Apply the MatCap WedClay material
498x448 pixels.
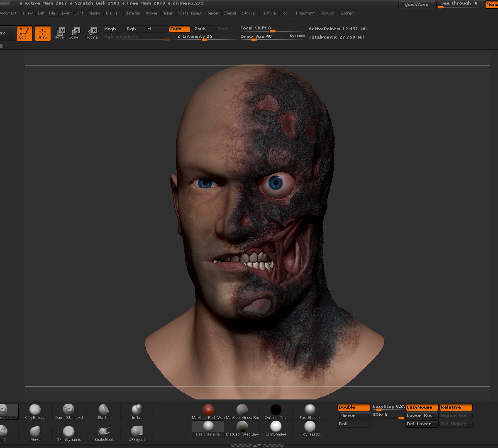(242, 429)
